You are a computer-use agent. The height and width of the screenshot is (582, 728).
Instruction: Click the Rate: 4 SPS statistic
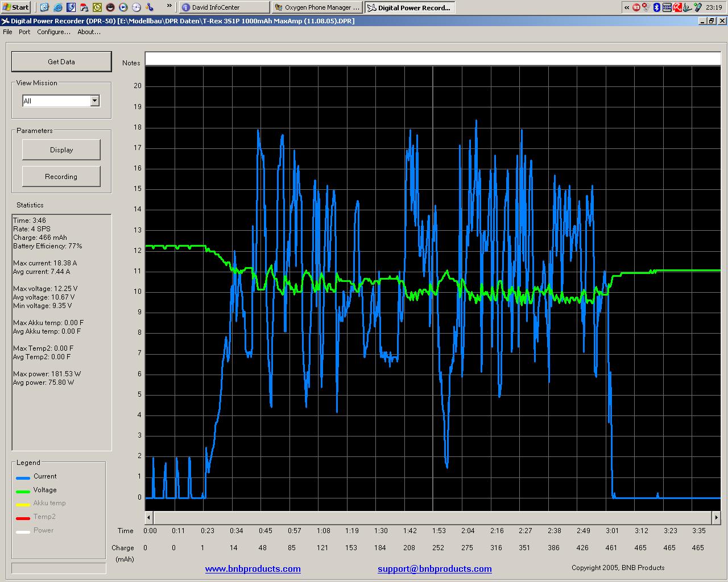click(32, 229)
